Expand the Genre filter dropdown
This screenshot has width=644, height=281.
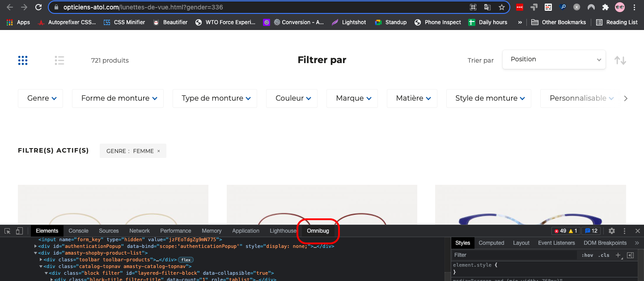pyautogui.click(x=41, y=98)
